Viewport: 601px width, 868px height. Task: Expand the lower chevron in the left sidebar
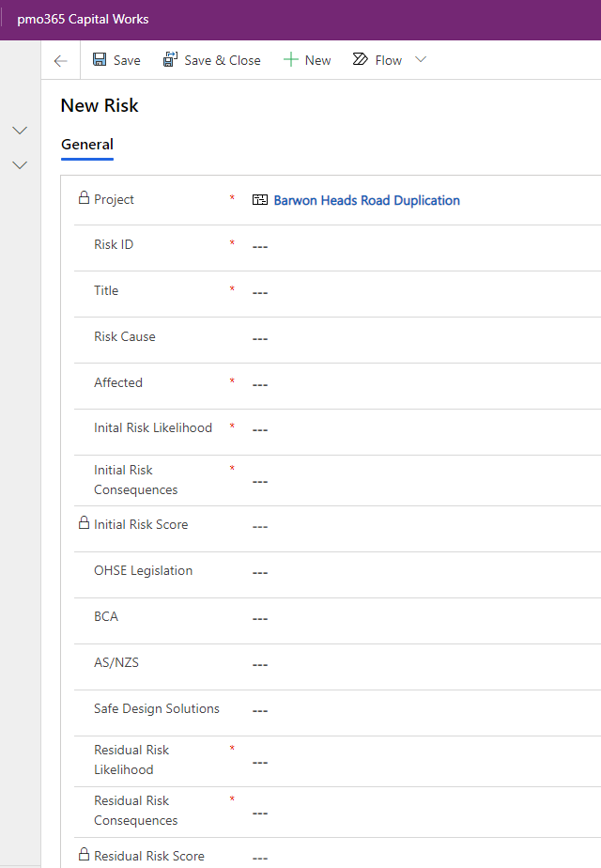[x=20, y=164]
